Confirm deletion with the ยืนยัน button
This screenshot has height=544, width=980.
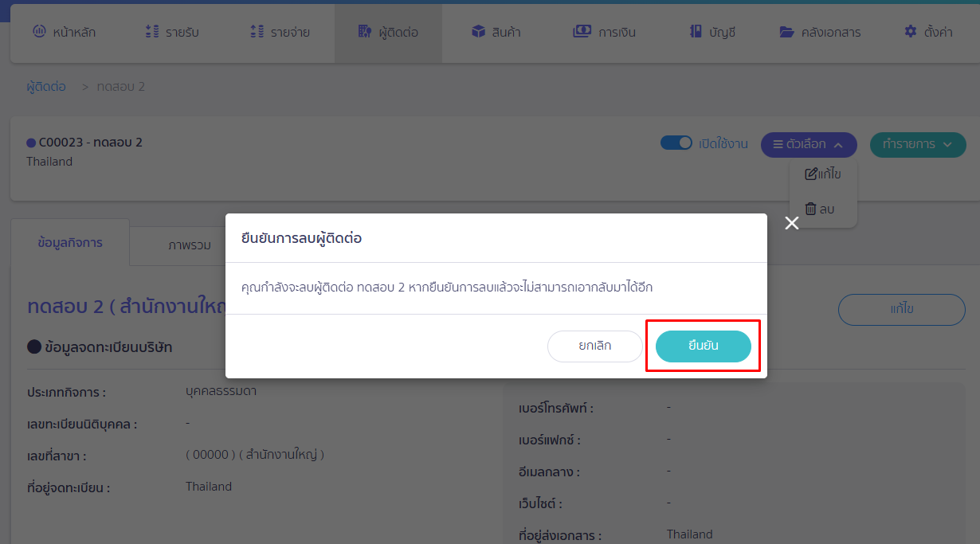(703, 346)
